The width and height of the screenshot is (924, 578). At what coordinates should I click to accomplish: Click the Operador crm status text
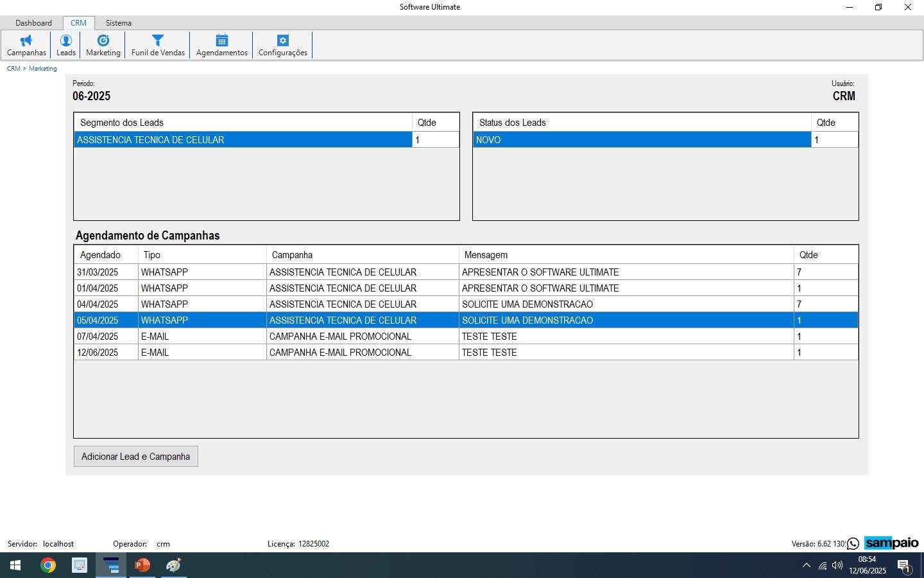(x=141, y=544)
